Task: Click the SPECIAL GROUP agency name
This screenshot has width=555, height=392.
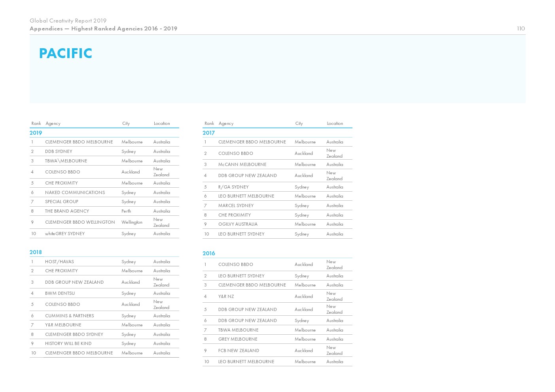Action: 62,202
